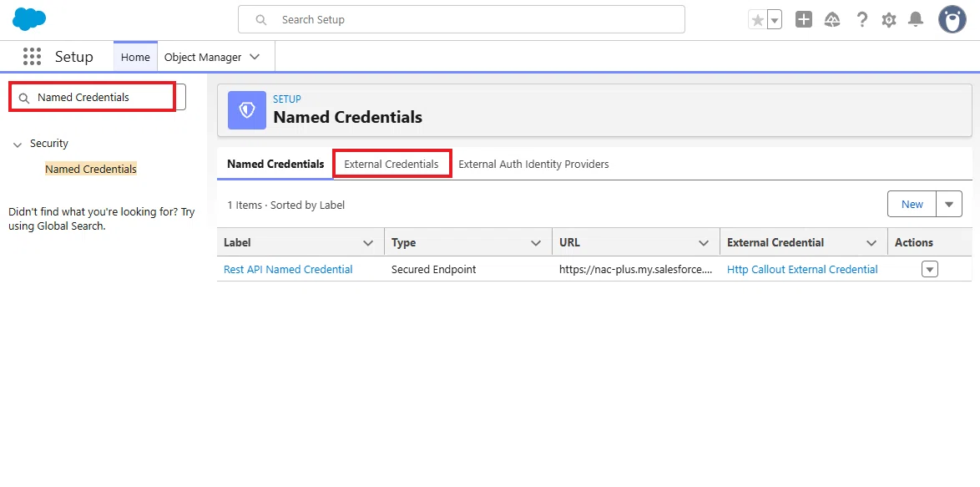Open the Label column menu chevron
The height and width of the screenshot is (487, 980).
tap(368, 242)
